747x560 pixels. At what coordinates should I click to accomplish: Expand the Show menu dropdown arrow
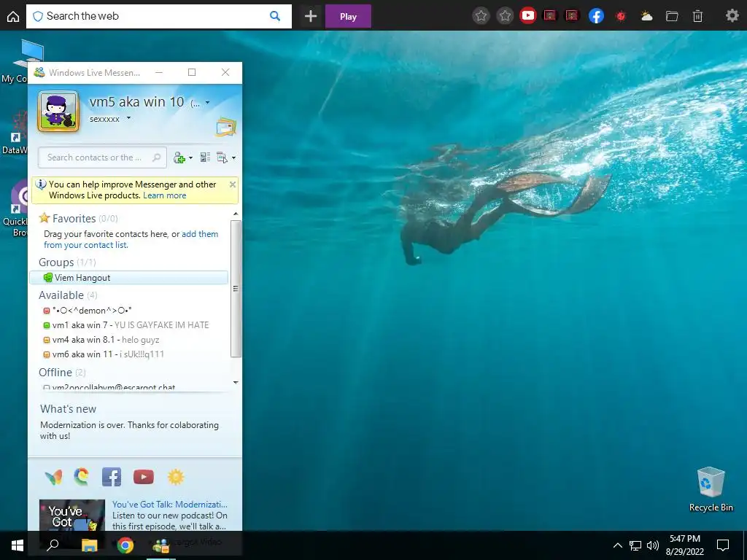pyautogui.click(x=233, y=158)
